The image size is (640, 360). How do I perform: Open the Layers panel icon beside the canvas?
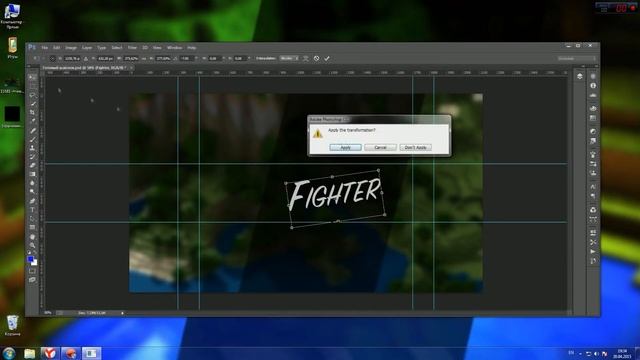pyautogui.click(x=580, y=76)
